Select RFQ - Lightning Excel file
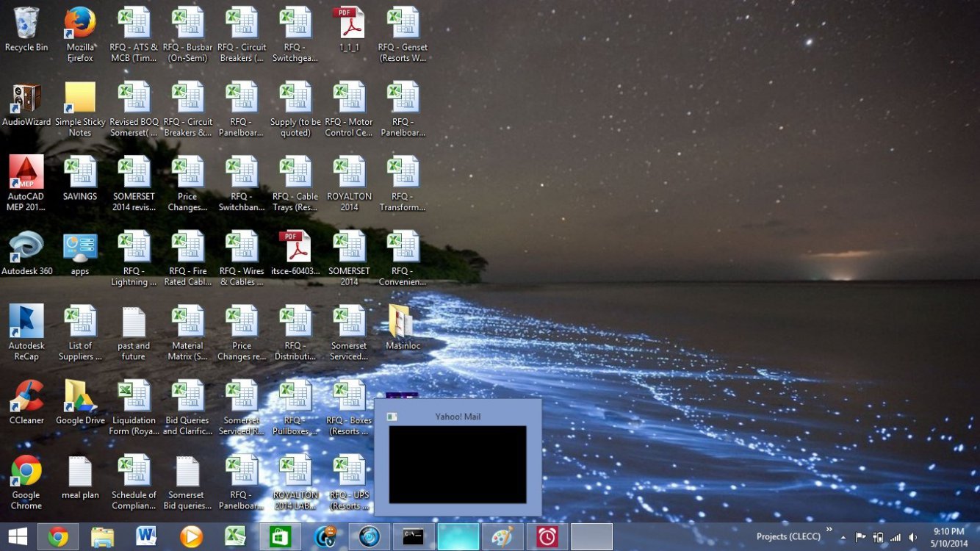The width and height of the screenshot is (980, 551). pyautogui.click(x=134, y=258)
